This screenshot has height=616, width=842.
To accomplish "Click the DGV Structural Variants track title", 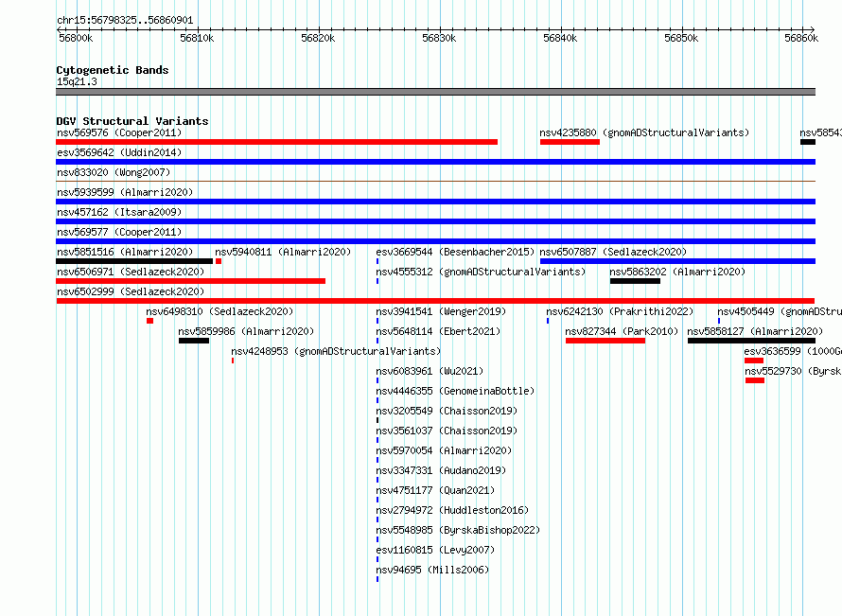I will (132, 121).
